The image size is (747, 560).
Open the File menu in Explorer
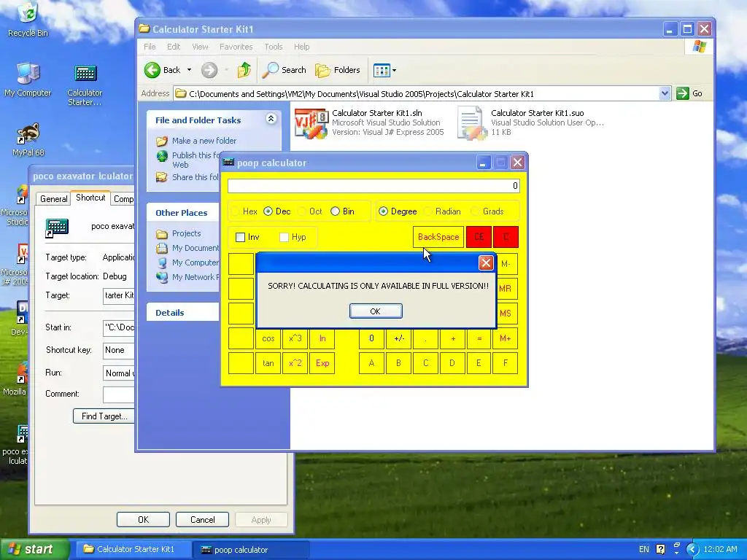point(150,47)
